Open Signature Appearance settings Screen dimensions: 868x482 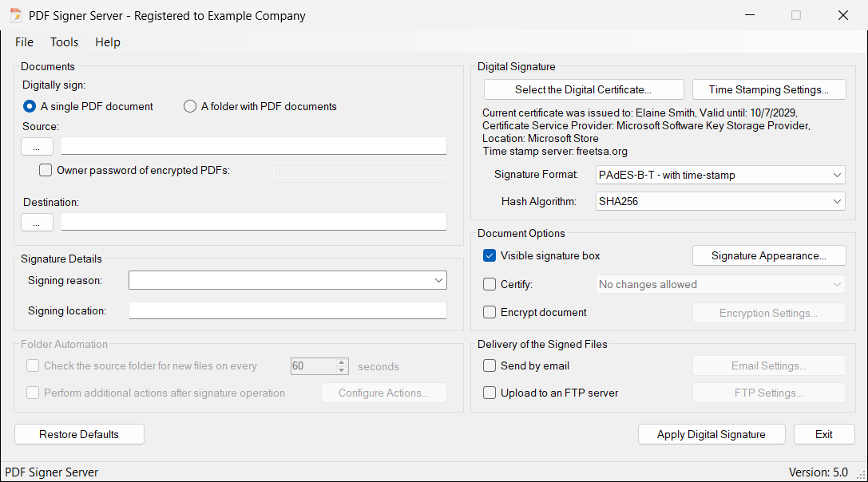(769, 255)
